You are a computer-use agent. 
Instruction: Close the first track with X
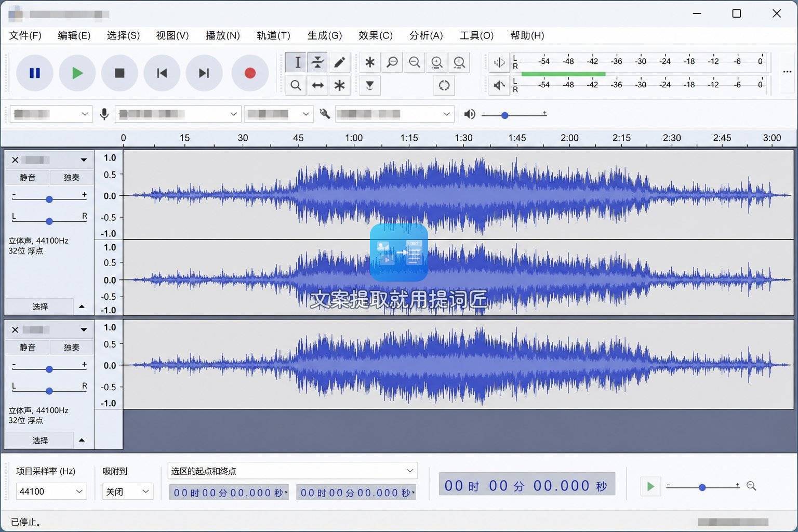(x=15, y=160)
